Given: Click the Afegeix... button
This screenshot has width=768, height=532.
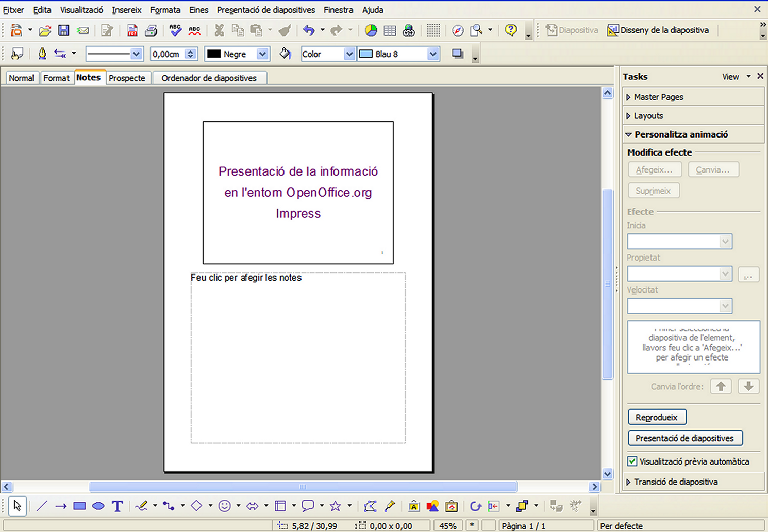Looking at the screenshot, I should click(x=655, y=169).
